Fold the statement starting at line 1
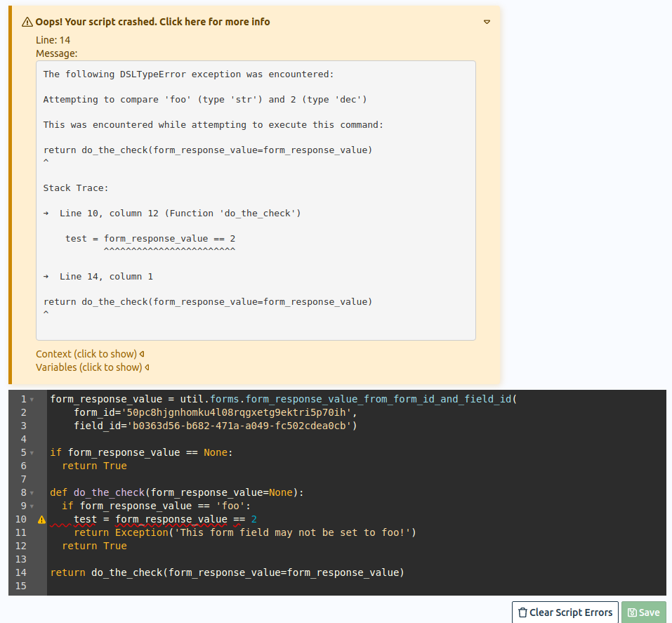672x623 pixels. tap(32, 400)
